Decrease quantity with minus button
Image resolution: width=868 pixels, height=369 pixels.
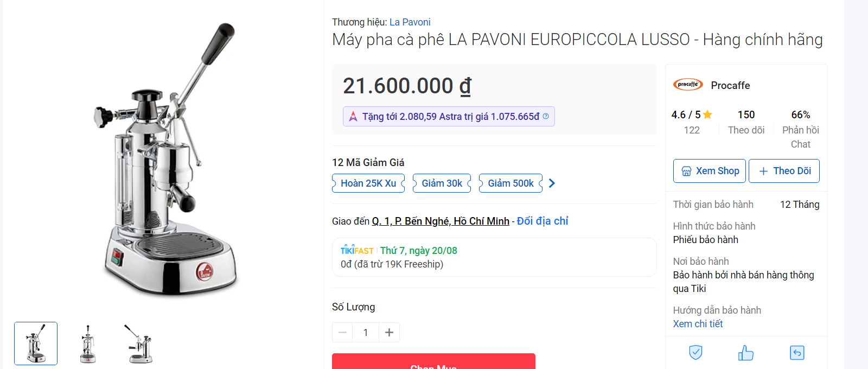[342, 333]
